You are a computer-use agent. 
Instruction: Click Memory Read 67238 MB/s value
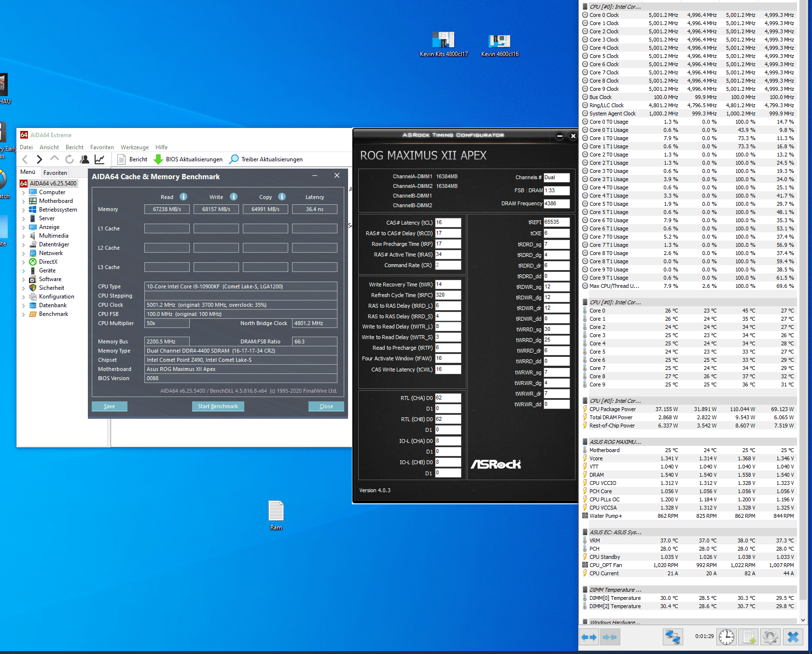(167, 209)
